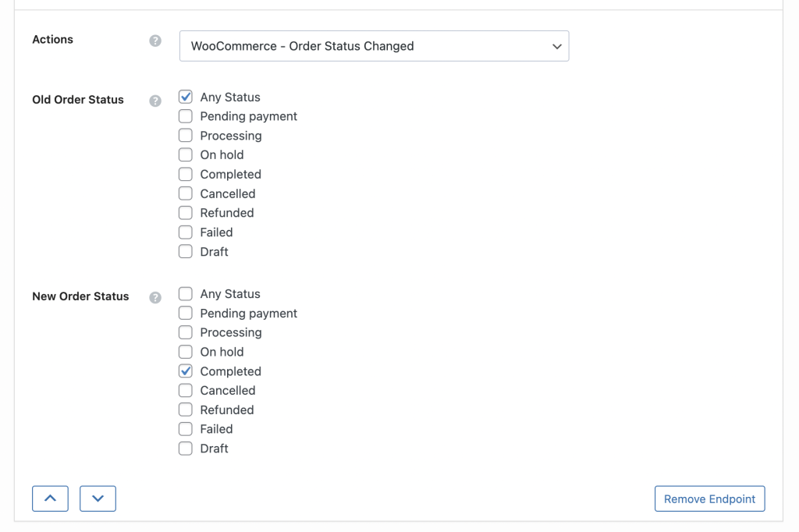Screen dimensions: 799x532
Task: Enable Draft in Old Order Status
Action: click(x=185, y=251)
